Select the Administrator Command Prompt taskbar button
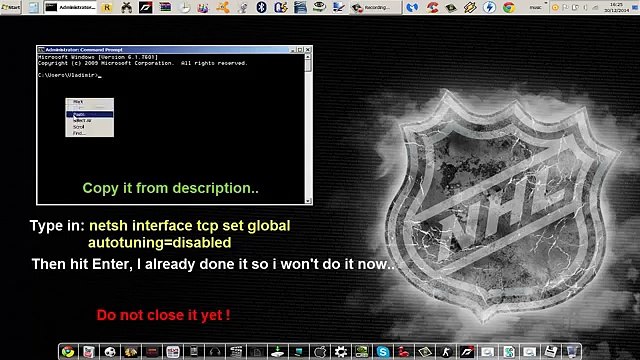 70,7
